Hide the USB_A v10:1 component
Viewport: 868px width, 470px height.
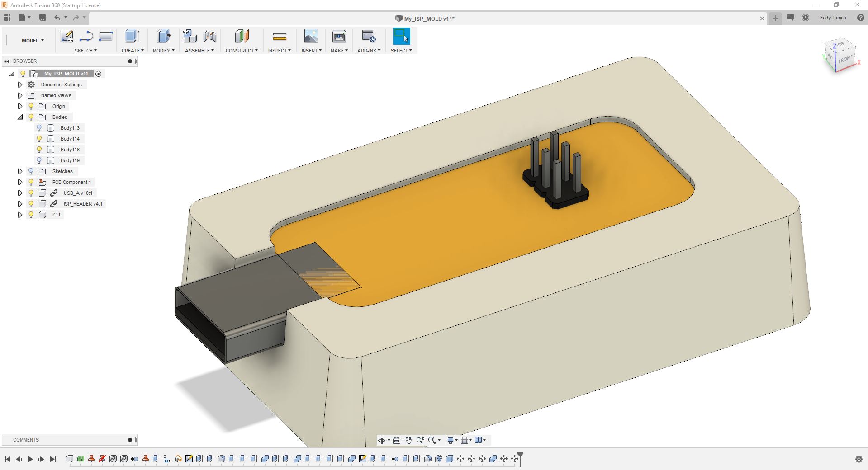click(31, 193)
